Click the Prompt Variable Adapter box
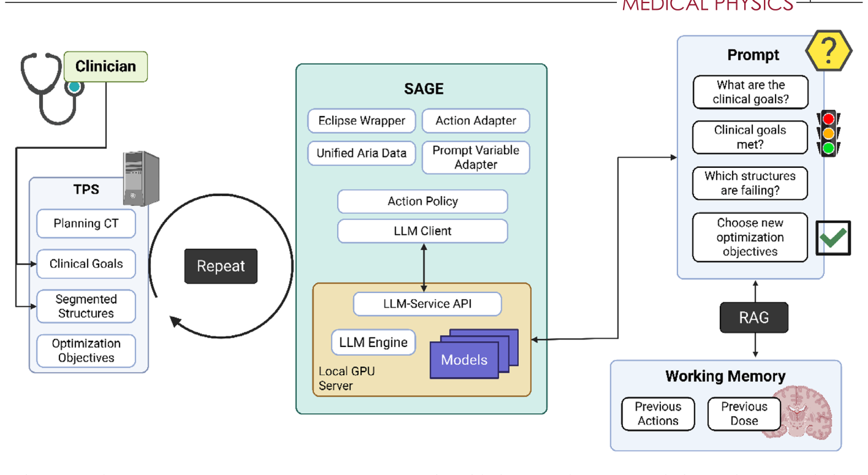Viewport: 868px width, 475px height. (476, 158)
